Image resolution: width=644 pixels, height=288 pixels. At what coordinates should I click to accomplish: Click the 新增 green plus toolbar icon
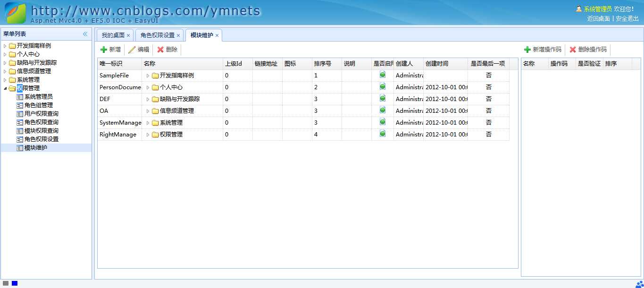tap(105, 49)
